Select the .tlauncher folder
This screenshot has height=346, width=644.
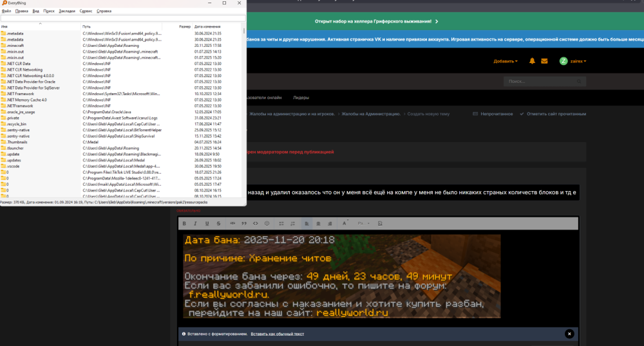[121, 148]
